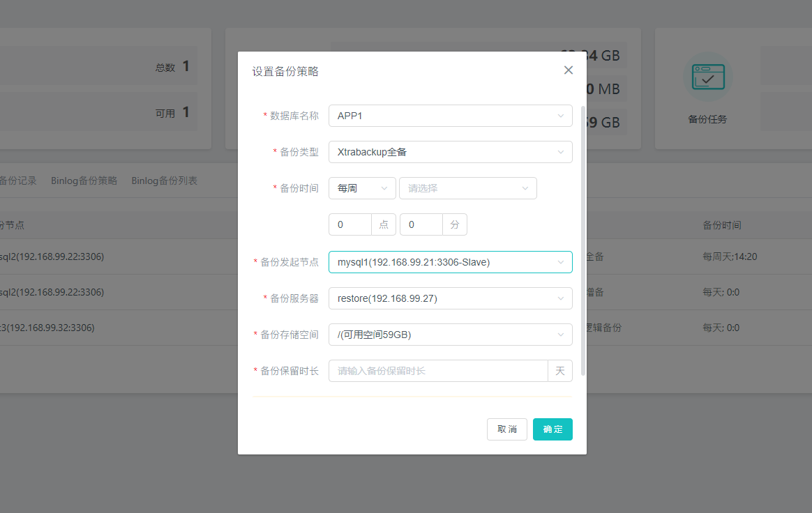This screenshot has width=812, height=513.
Task: Expand the 备份类型 Xtrabackup全备 dropdown
Action: (x=450, y=152)
